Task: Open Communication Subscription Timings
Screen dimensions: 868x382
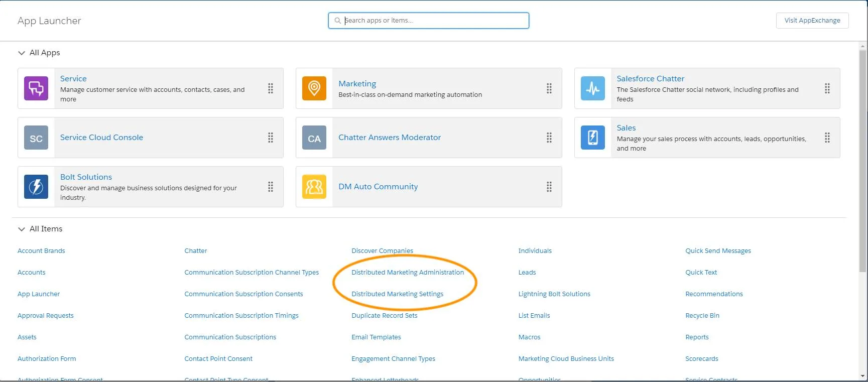Action: click(241, 316)
